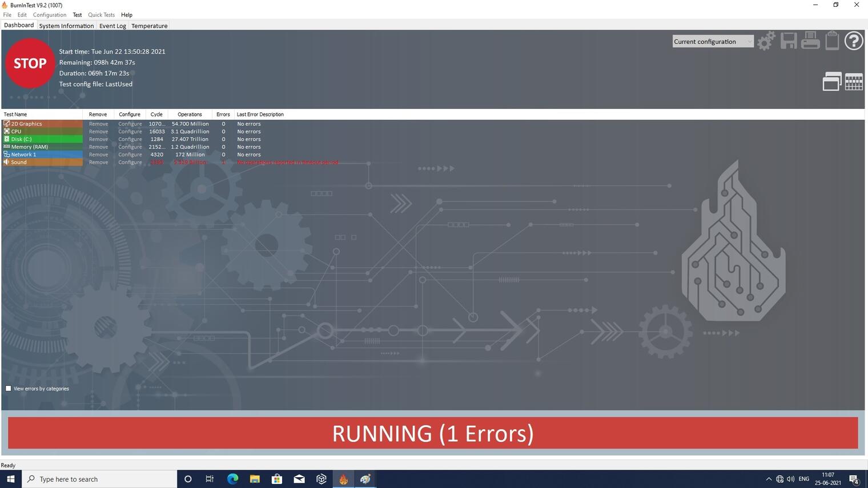Open the test configuration gears icon
This screenshot has height=488, width=868.
(x=766, y=41)
